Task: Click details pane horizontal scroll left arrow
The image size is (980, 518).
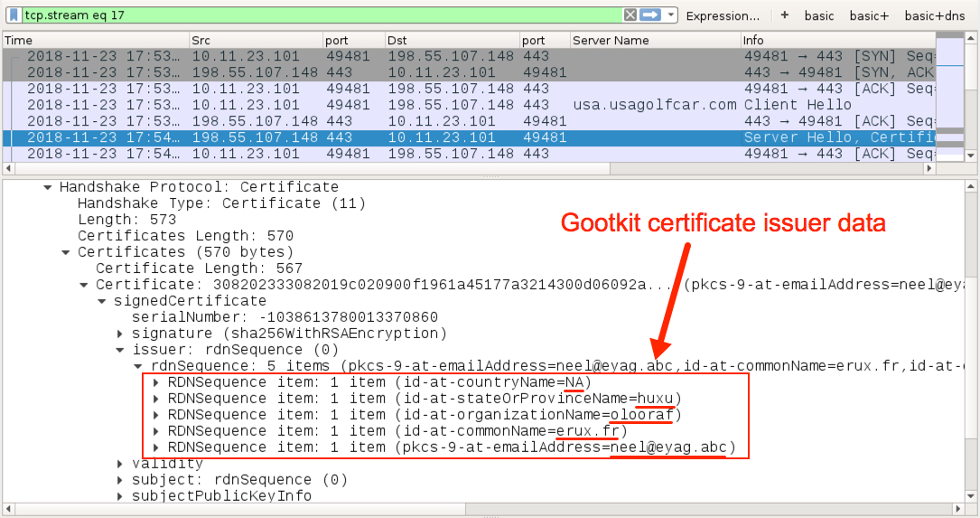Action: (x=9, y=509)
